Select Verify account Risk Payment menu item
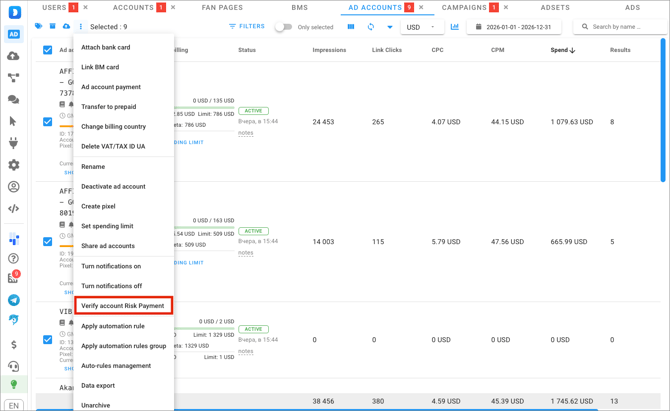 pos(123,306)
